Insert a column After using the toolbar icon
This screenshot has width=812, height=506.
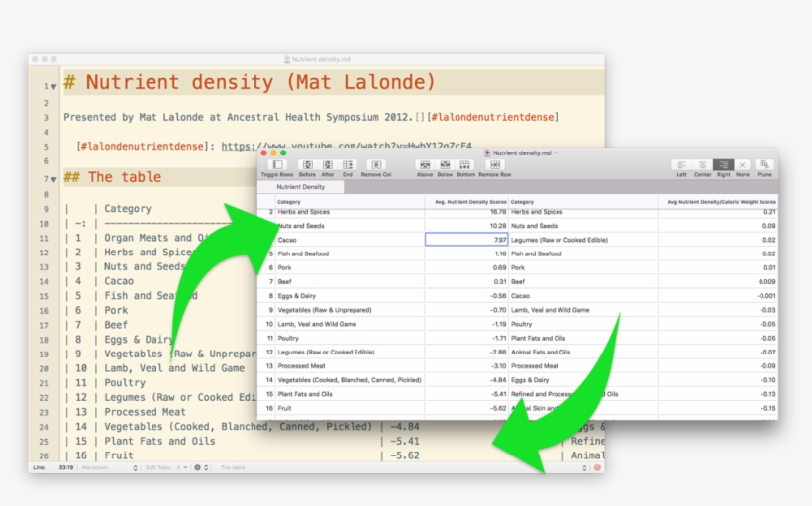tap(328, 164)
